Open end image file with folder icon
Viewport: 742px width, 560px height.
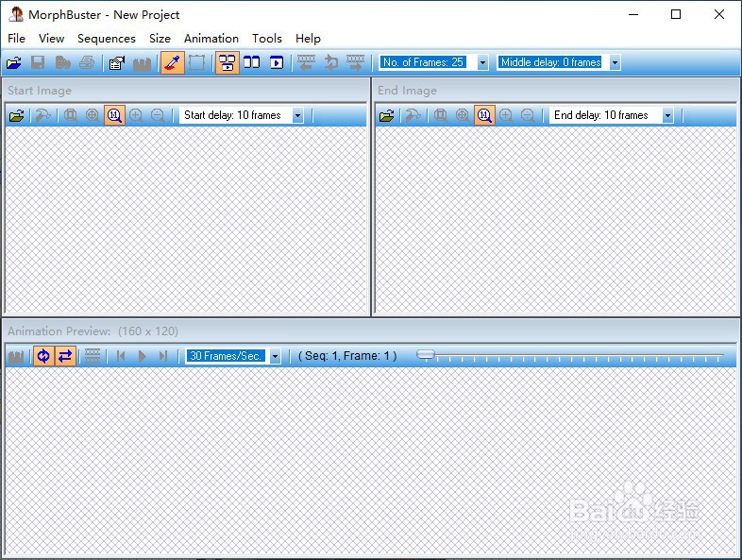coord(387,115)
